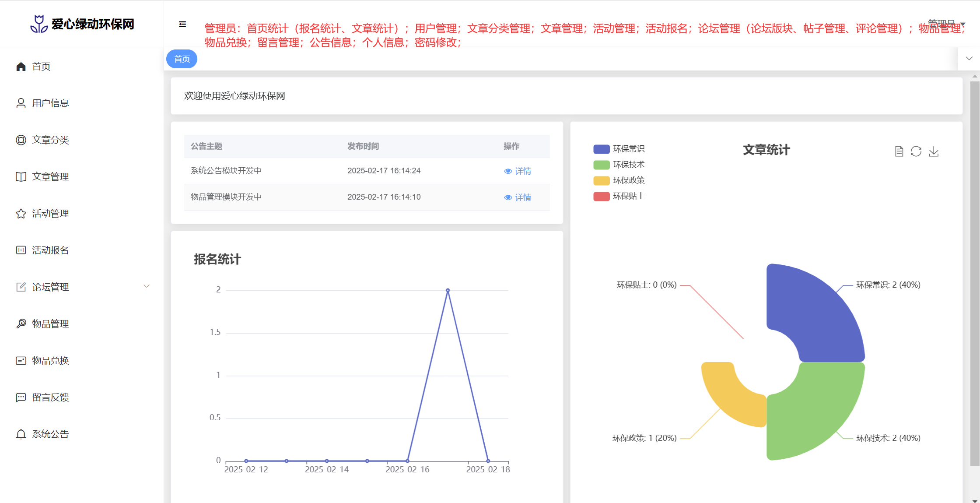Click the hamburger menu collapse icon
980x503 pixels.
click(182, 24)
